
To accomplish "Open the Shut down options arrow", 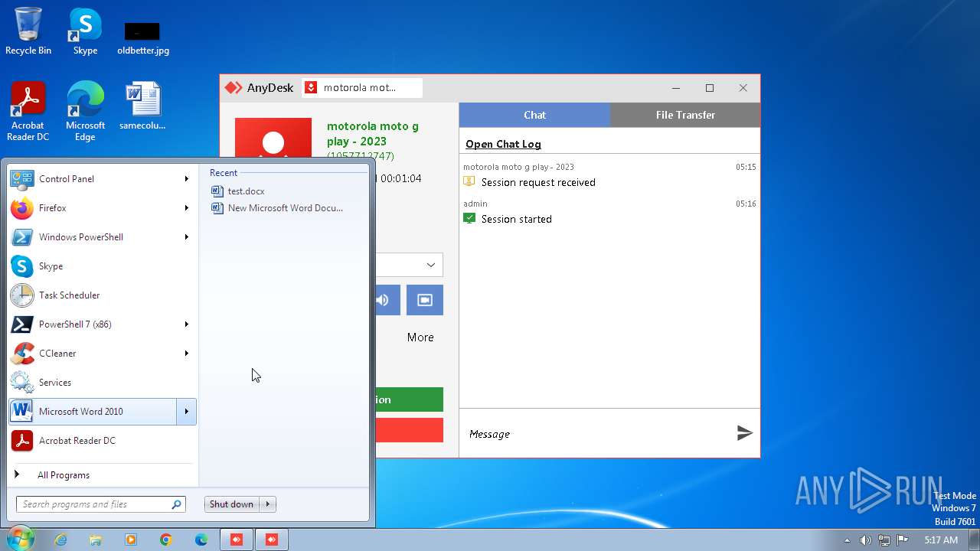I will coord(267,504).
